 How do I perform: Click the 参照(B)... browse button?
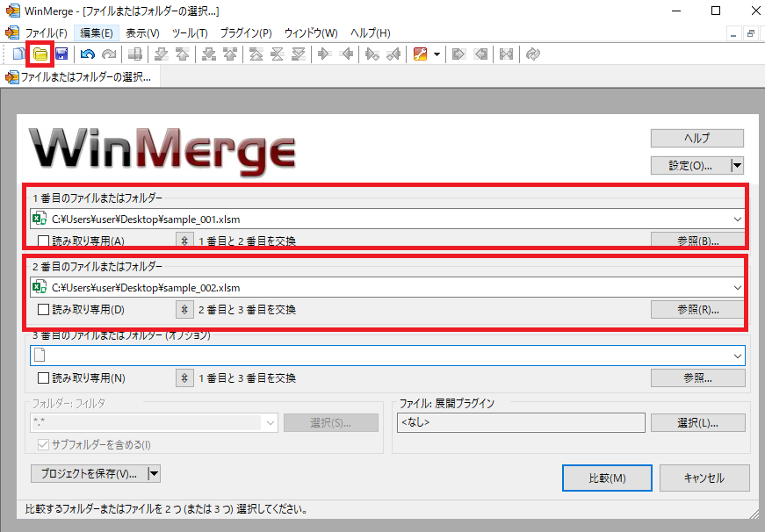[697, 240]
